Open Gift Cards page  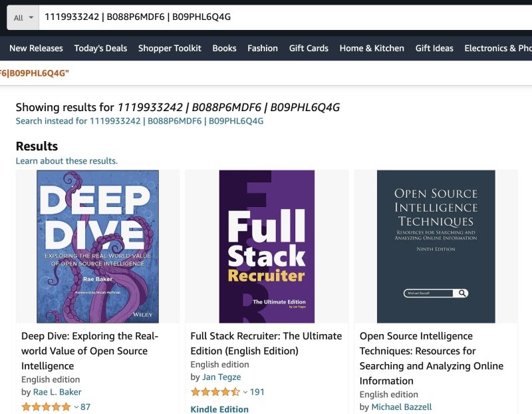(x=309, y=48)
